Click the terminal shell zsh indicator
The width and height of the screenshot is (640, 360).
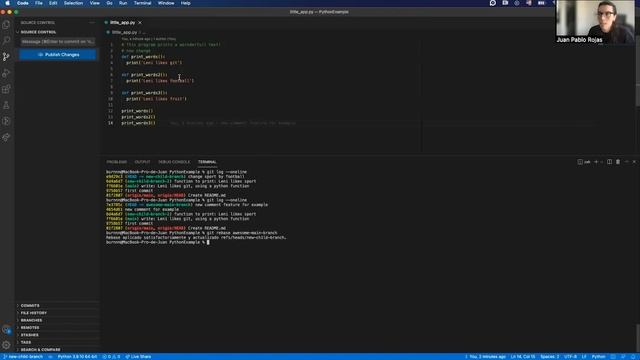(584, 162)
